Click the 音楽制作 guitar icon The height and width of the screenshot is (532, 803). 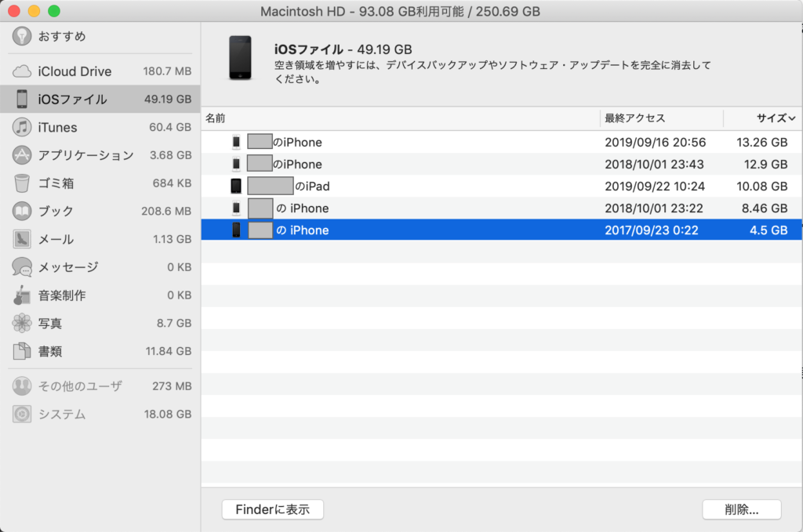point(21,295)
